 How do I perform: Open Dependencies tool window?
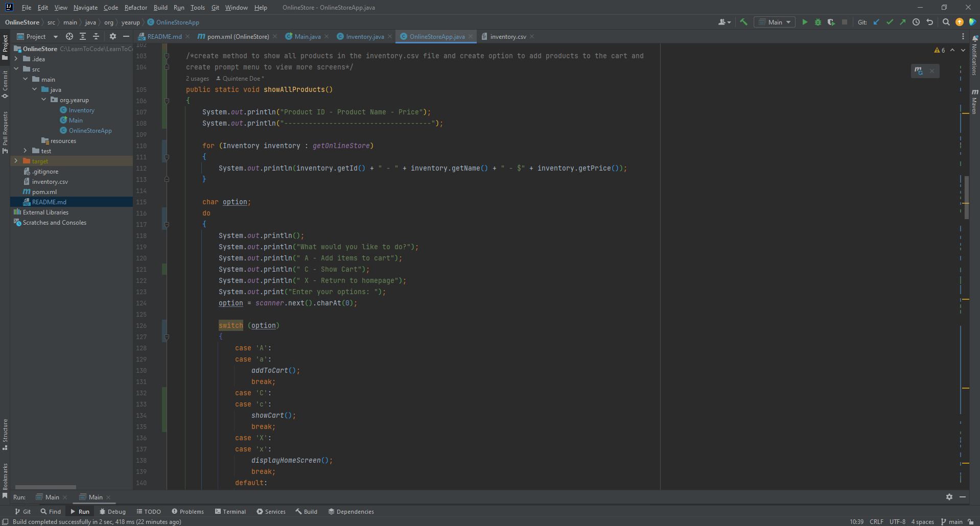pos(351,511)
